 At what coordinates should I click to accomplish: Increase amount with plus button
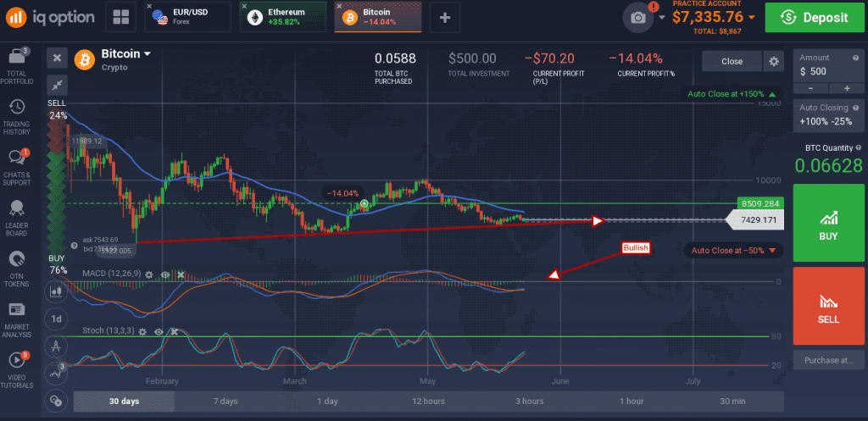point(847,88)
